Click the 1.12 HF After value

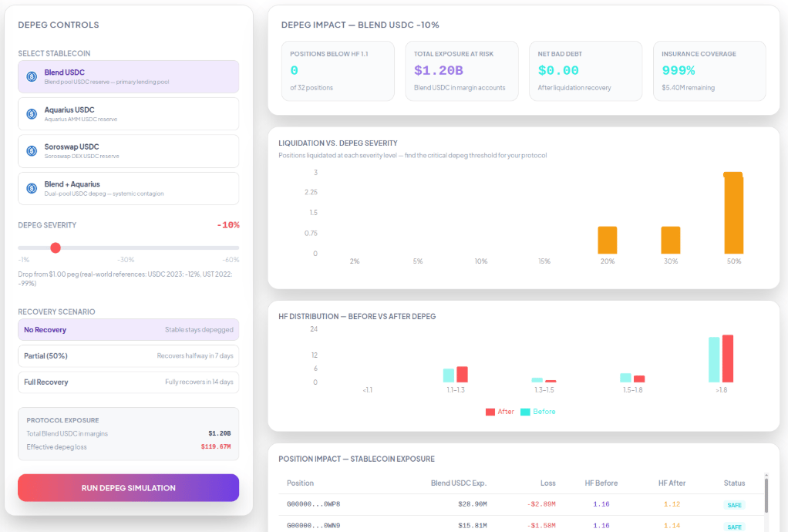coord(672,504)
